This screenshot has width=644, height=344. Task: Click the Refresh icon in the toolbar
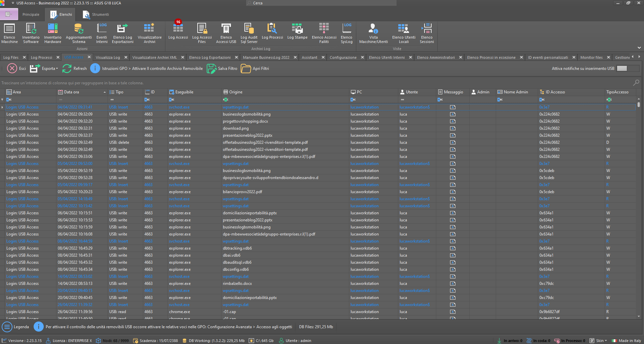click(x=67, y=69)
